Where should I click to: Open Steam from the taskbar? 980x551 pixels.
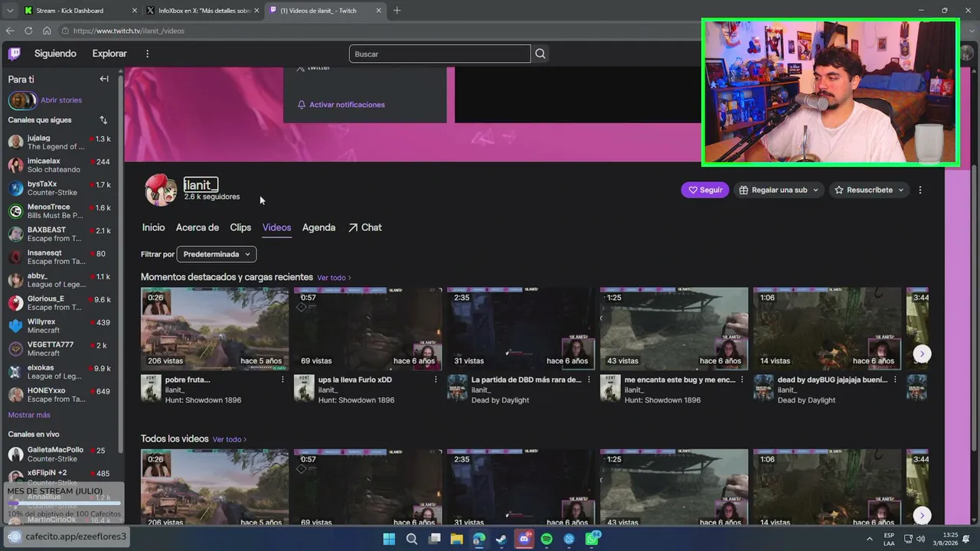501,539
